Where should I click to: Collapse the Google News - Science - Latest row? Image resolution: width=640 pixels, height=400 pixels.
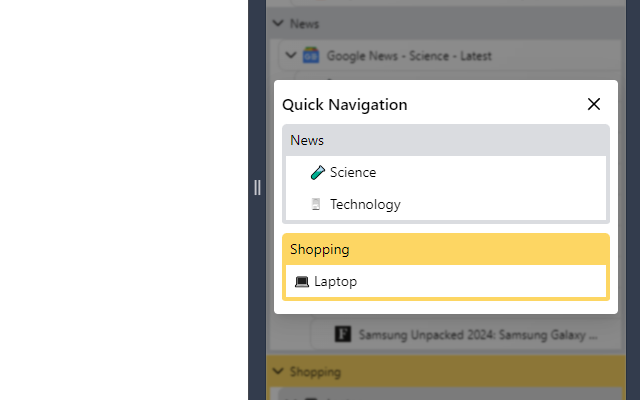[291, 55]
